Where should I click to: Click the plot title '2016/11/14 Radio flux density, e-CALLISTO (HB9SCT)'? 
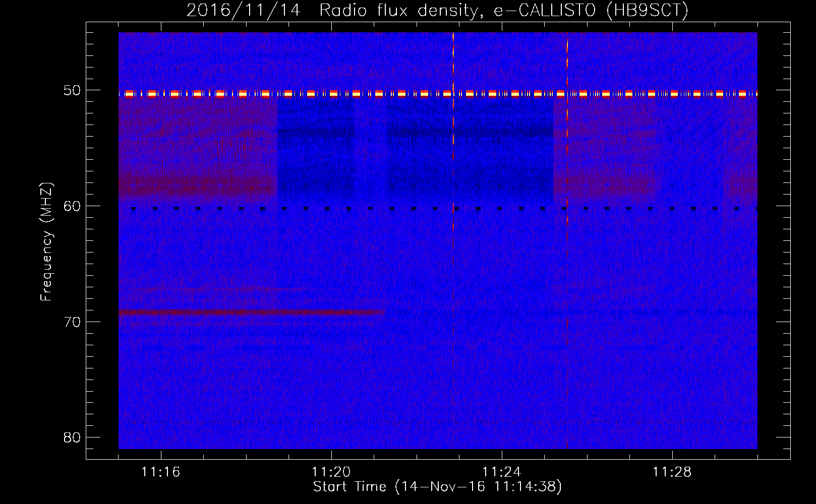(x=437, y=11)
